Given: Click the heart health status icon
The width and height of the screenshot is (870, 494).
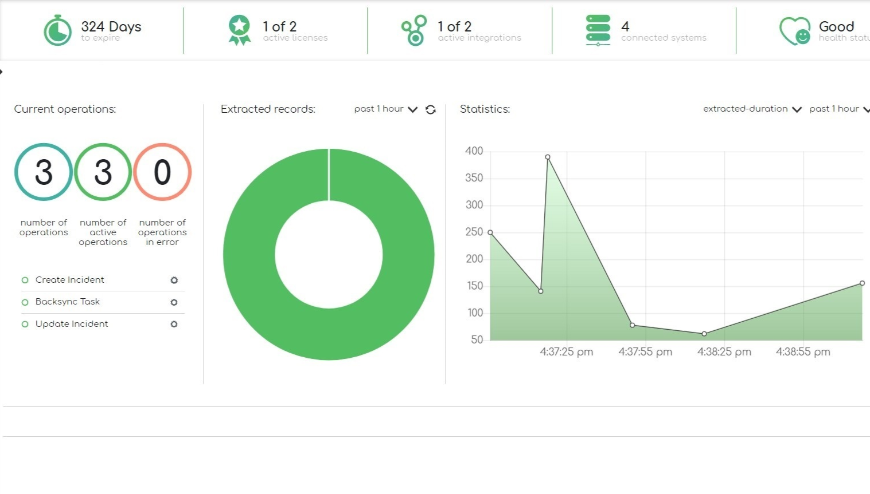Looking at the screenshot, I should tap(794, 31).
